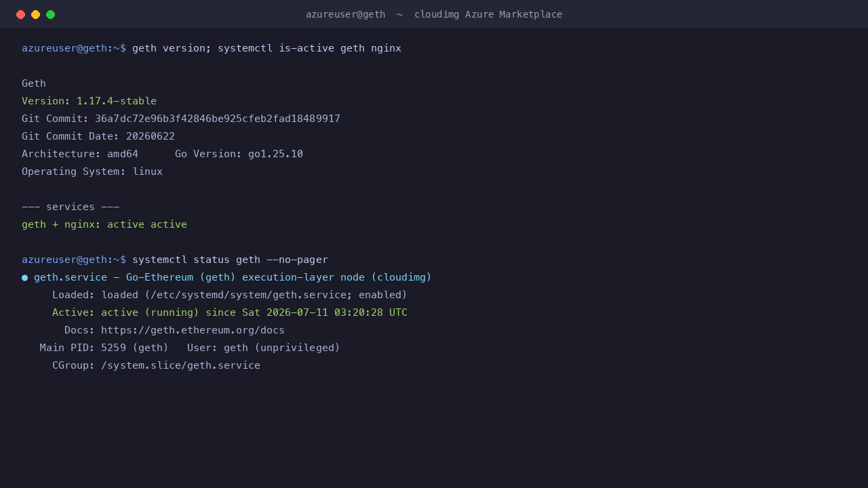Click the 'User: geth (unprivileged)' text

coord(264,348)
